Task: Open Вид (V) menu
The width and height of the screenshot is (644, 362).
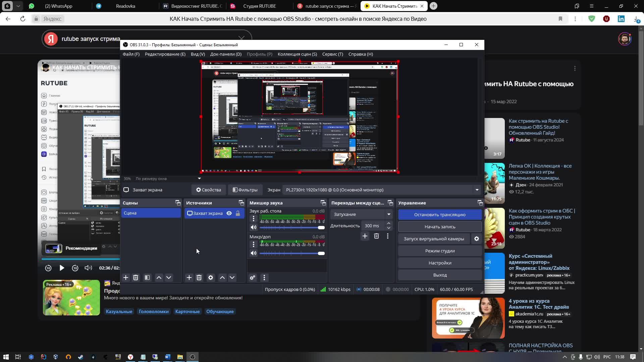Action: [198, 54]
